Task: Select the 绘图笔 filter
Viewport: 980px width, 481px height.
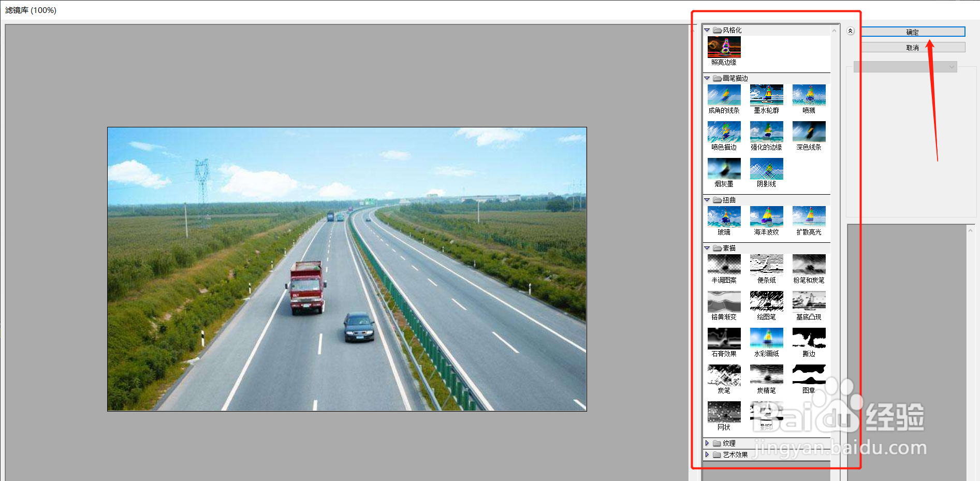Action: (766, 302)
